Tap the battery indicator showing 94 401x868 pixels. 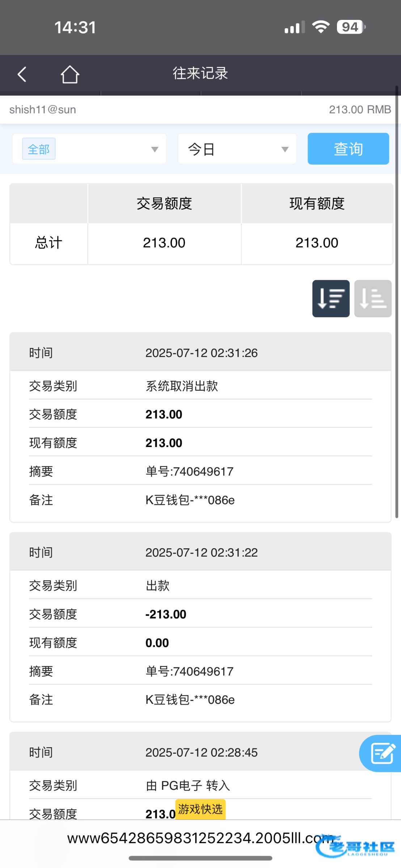click(x=351, y=27)
